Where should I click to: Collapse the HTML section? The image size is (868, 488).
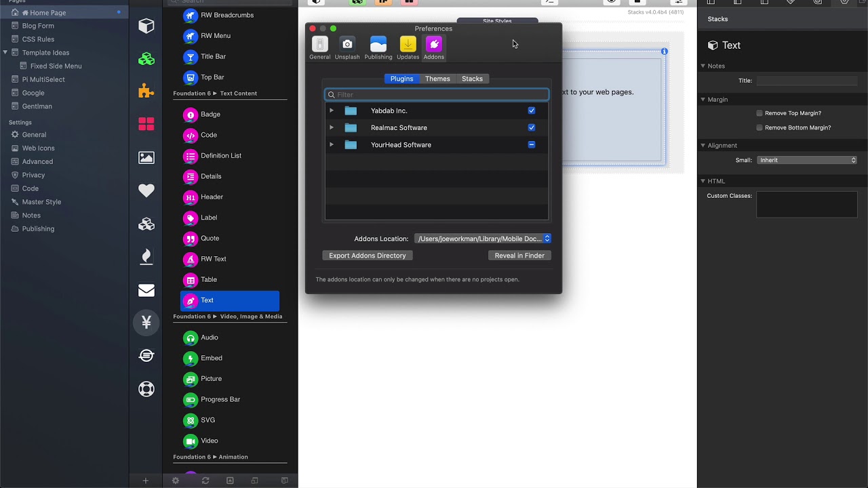(703, 181)
